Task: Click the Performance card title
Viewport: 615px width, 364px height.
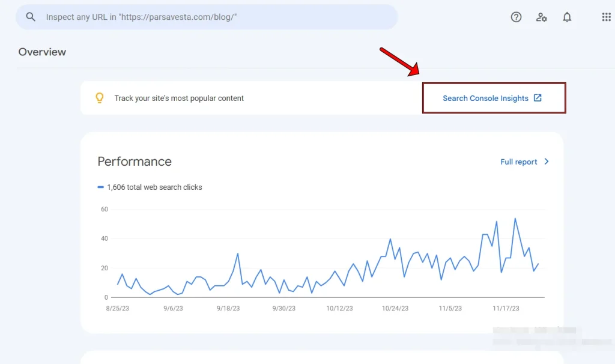Action: 135,162
